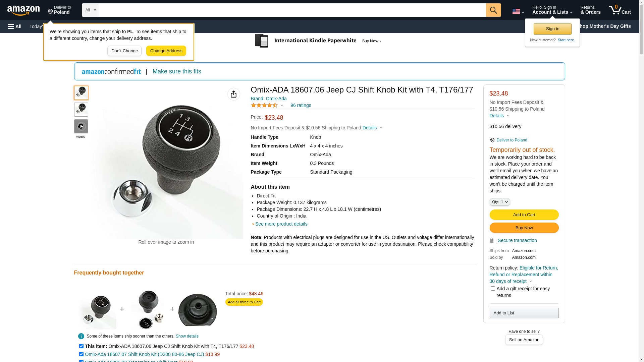Click the share icon on the product image
The height and width of the screenshot is (362, 644).
point(233,94)
